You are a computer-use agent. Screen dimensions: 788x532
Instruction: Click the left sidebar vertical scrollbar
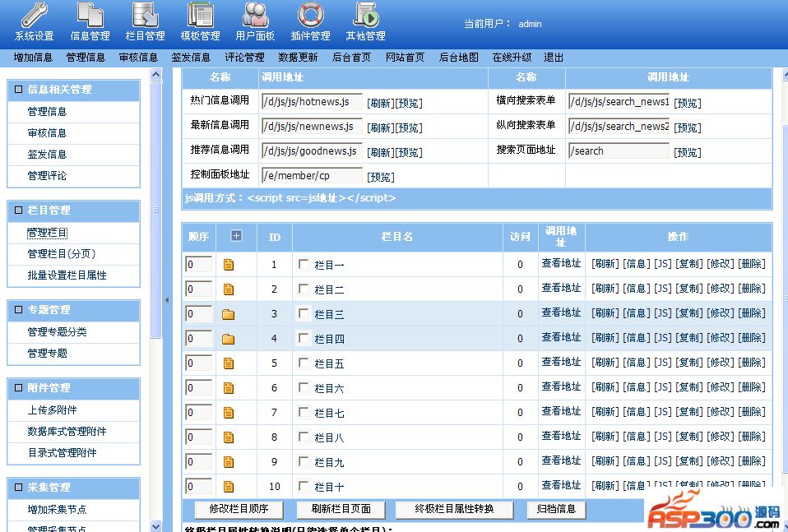(155, 206)
